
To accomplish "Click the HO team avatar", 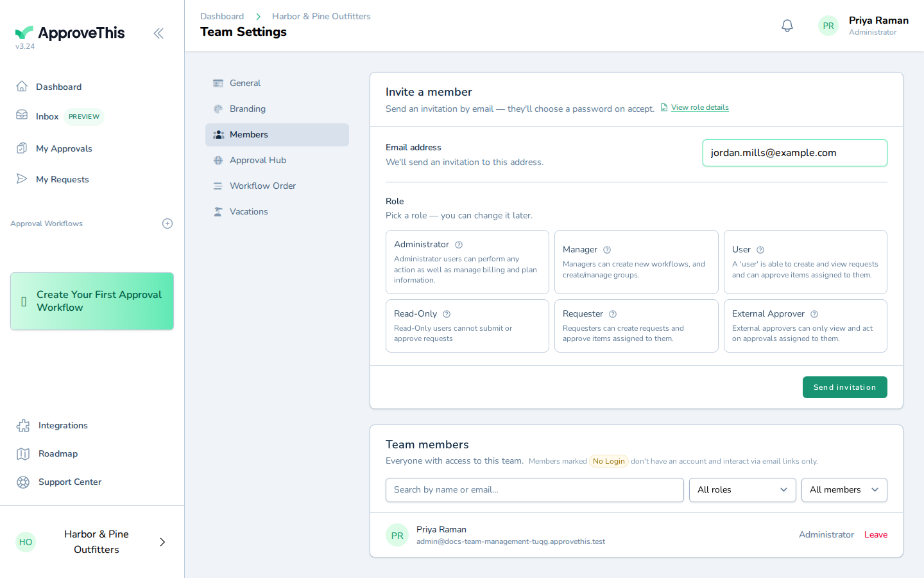I will [x=26, y=542].
